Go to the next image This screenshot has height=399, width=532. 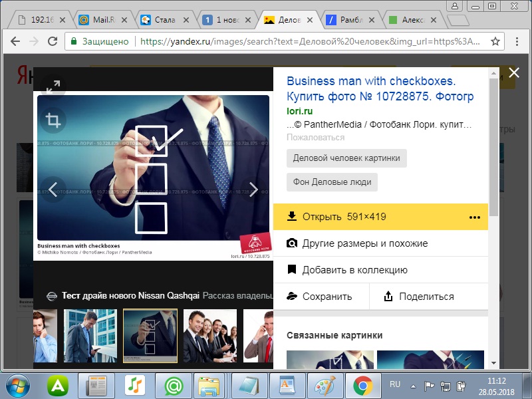253,190
